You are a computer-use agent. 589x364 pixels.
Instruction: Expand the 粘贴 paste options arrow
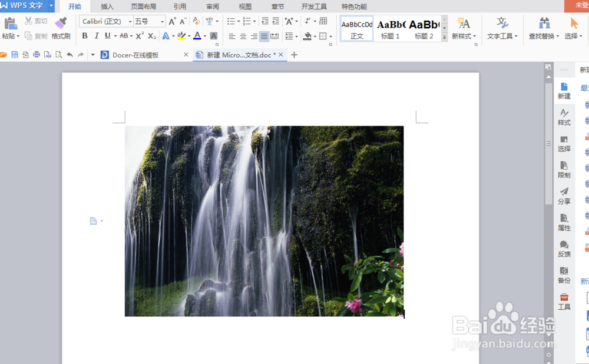18,36
